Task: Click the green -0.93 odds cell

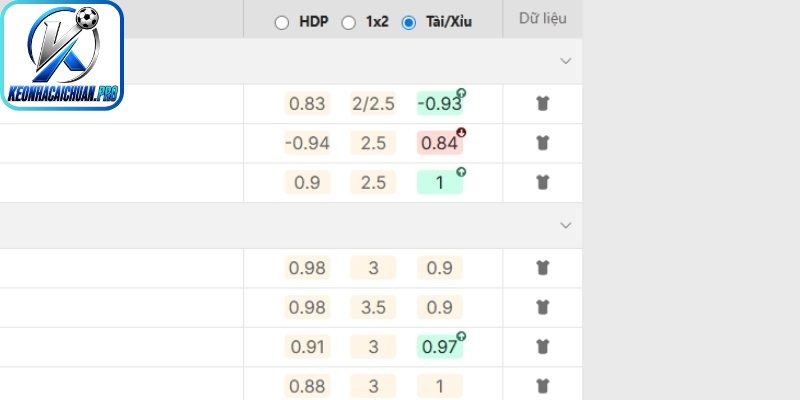Action: [440, 104]
